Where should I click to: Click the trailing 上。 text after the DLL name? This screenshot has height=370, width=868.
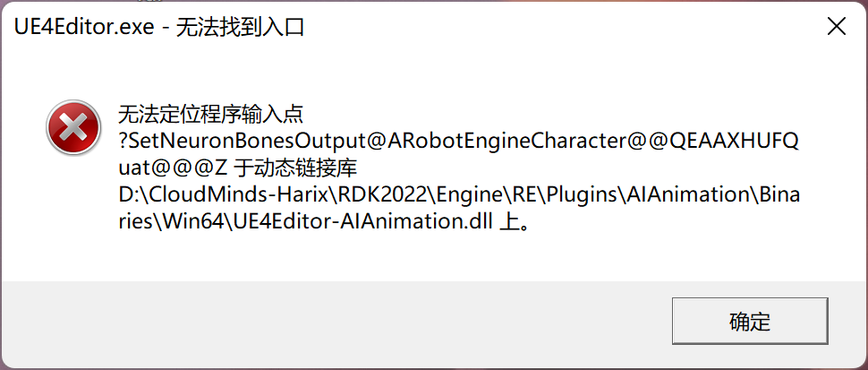click(515, 221)
